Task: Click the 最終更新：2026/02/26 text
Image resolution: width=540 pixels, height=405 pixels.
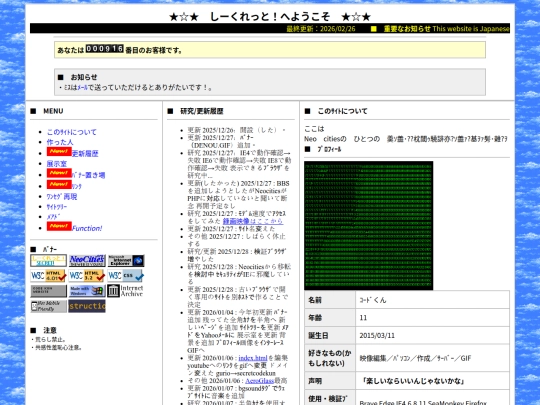Action: (321, 29)
